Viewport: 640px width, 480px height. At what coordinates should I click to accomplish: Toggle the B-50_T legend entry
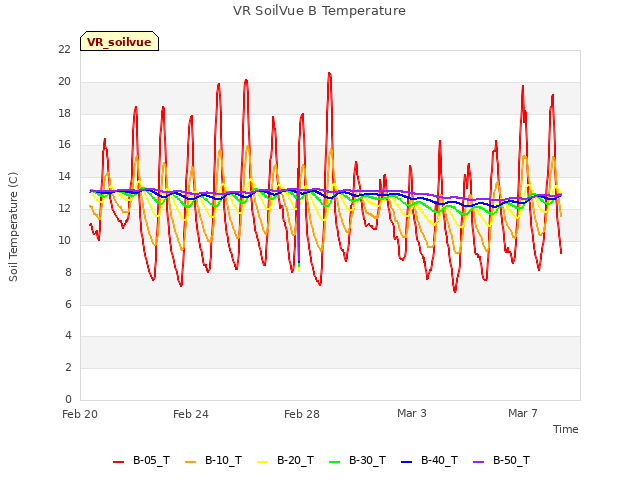click(x=501, y=461)
